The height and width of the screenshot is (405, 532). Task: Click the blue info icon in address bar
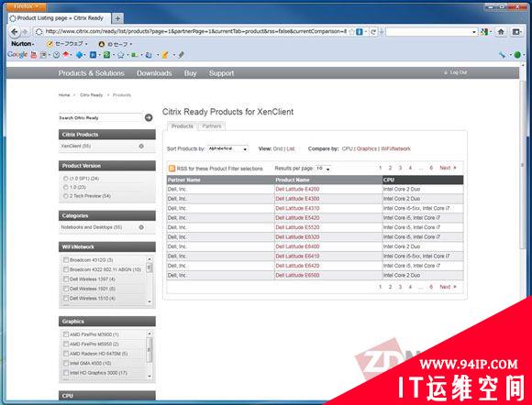pos(360,31)
